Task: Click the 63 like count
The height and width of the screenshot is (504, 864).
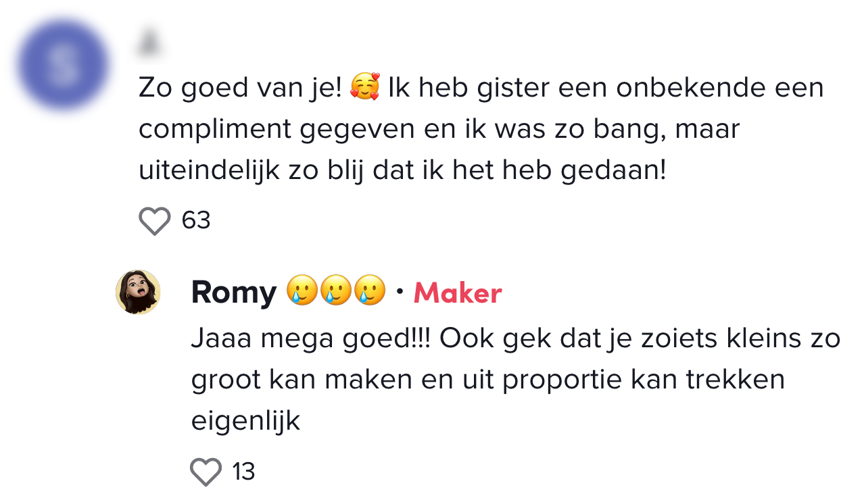Action: pyautogui.click(x=196, y=220)
